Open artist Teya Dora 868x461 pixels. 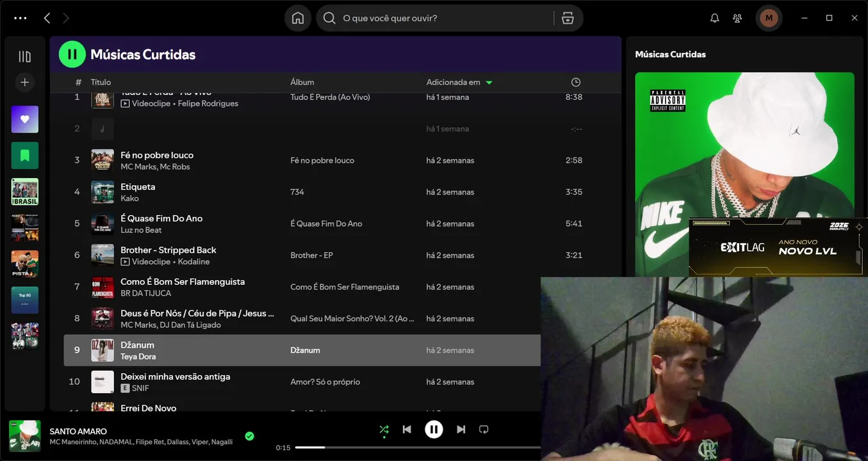click(x=138, y=357)
